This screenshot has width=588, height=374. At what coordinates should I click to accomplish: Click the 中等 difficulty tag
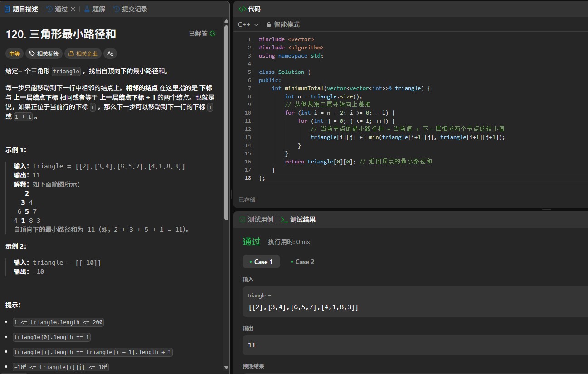click(x=15, y=53)
